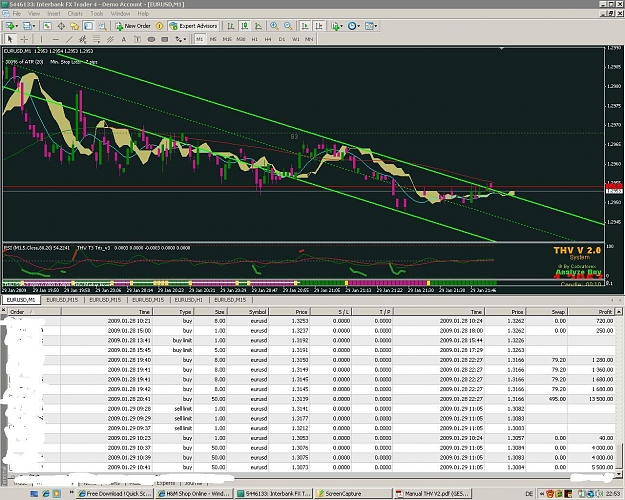625x500 pixels.
Task: Switch timeframe to H4
Action: 268,39
